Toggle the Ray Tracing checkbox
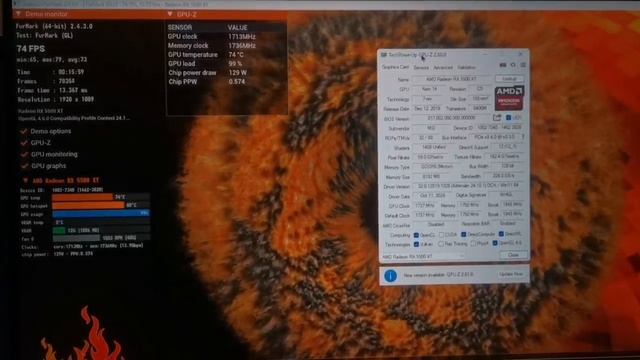Screen dimensions: 640x360 (441, 244)
